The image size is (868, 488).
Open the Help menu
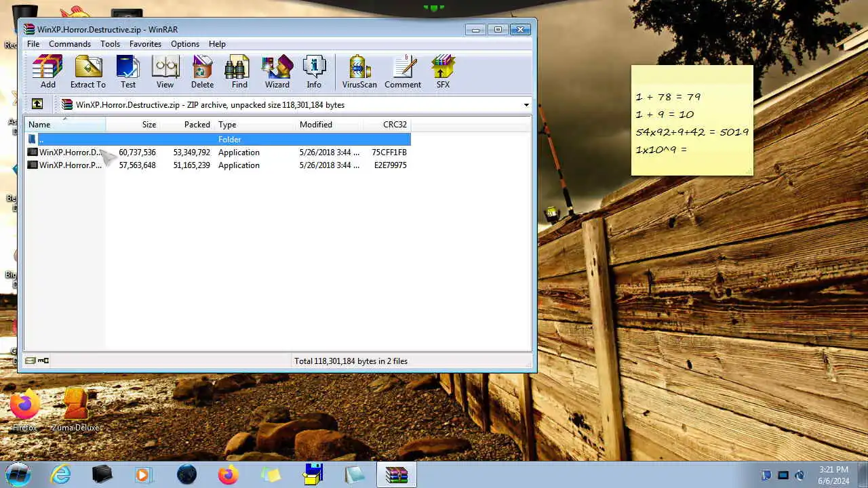[217, 44]
